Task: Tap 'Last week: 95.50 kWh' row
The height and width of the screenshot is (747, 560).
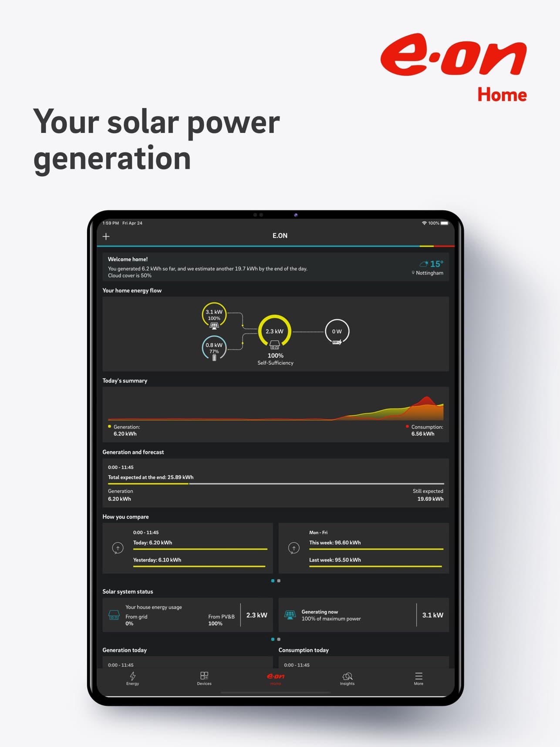Action: (x=375, y=562)
